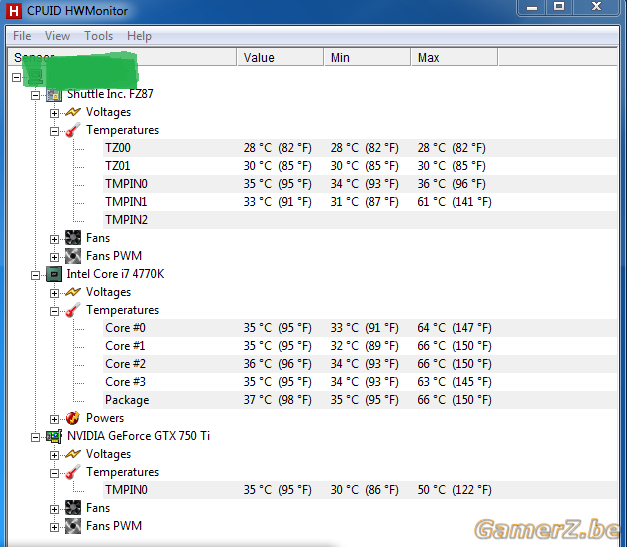
Task: Click the Fans PWM icon under NVIDIA GeForce
Action: (73, 526)
